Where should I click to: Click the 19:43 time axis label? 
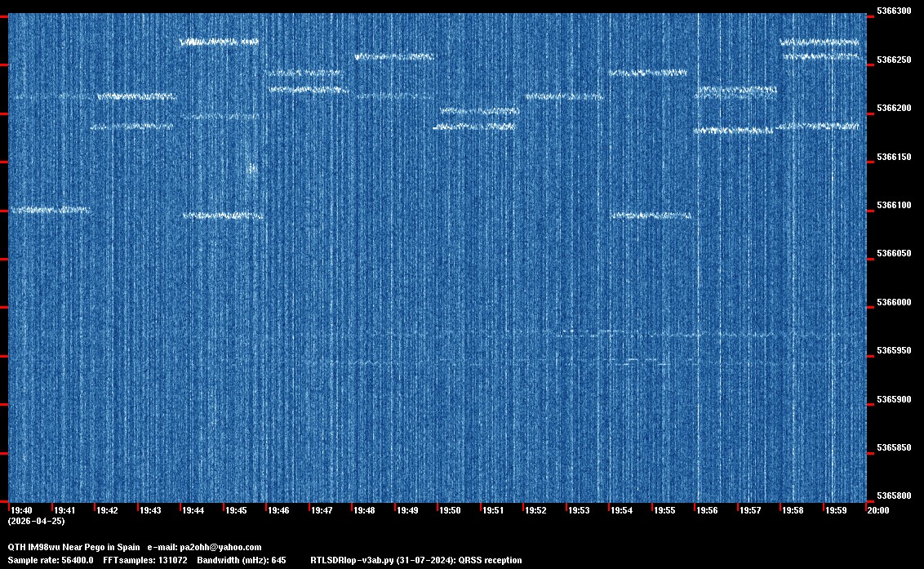[150, 510]
